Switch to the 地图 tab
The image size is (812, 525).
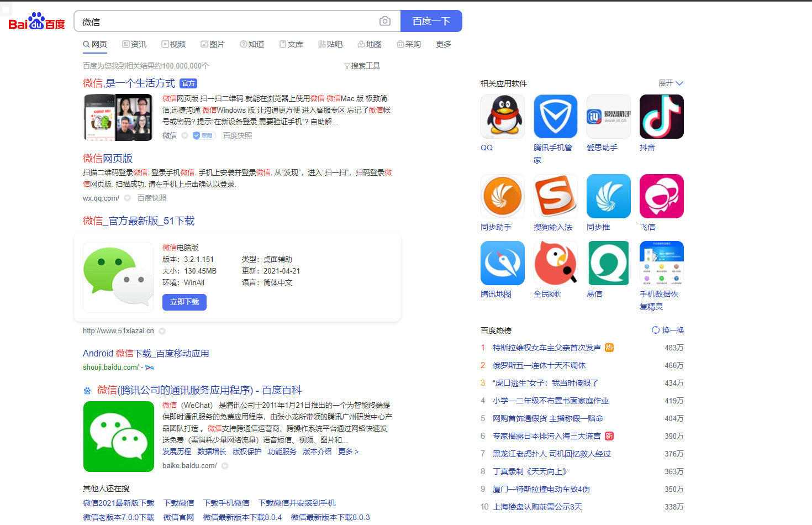[x=370, y=44]
